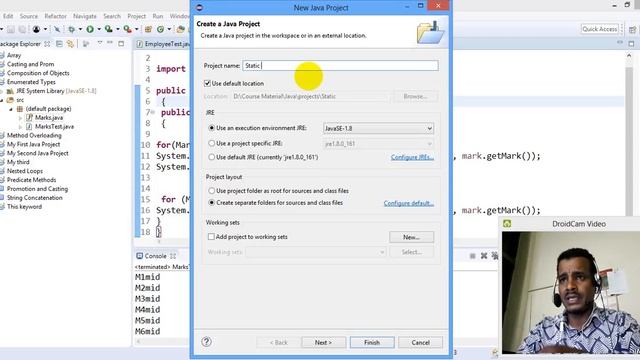Screen dimensions: 640x360
Task: Select Use a project specific JRE radio
Action: (x=211, y=143)
